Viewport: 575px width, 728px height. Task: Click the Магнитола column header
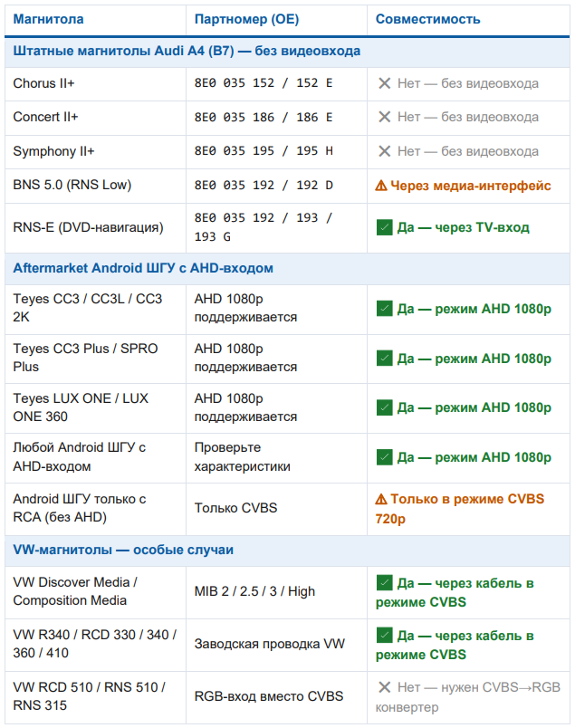click(48, 20)
